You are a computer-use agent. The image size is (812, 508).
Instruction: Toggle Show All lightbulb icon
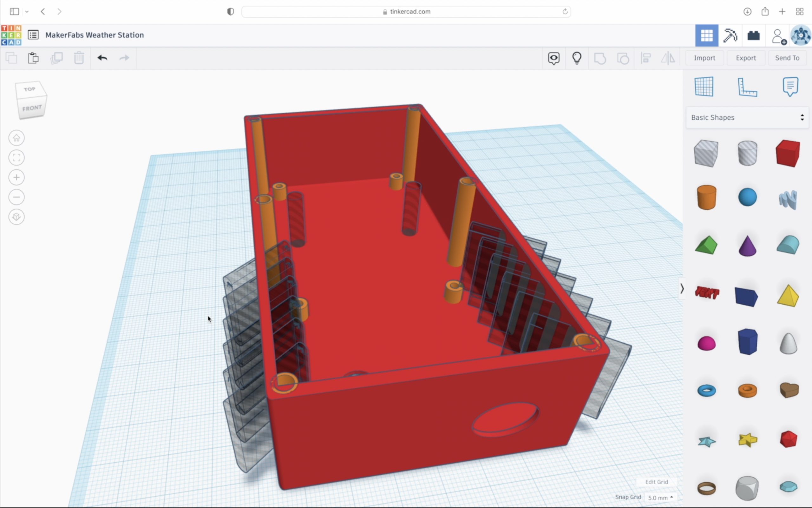(577, 58)
